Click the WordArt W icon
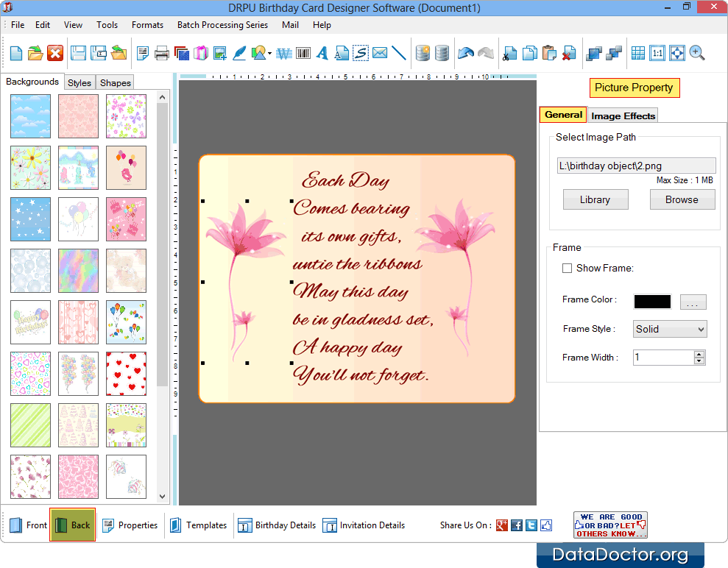This screenshot has height=568, width=728. click(x=284, y=54)
